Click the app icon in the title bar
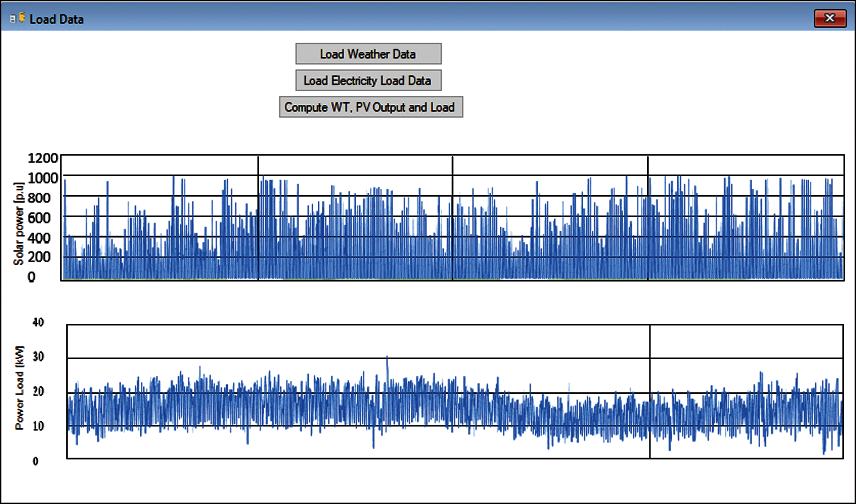The width and height of the screenshot is (856, 504). pyautogui.click(x=17, y=18)
